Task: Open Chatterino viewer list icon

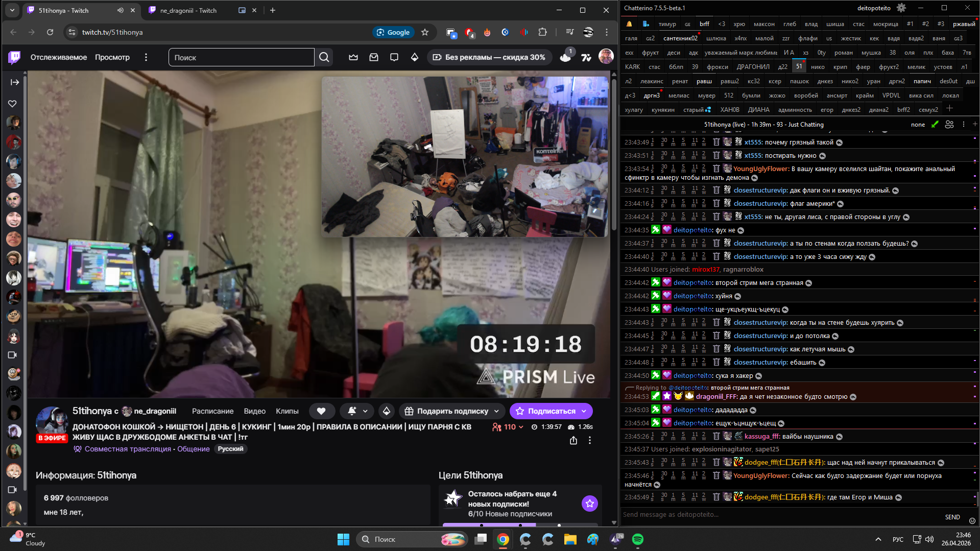Action: (x=949, y=125)
